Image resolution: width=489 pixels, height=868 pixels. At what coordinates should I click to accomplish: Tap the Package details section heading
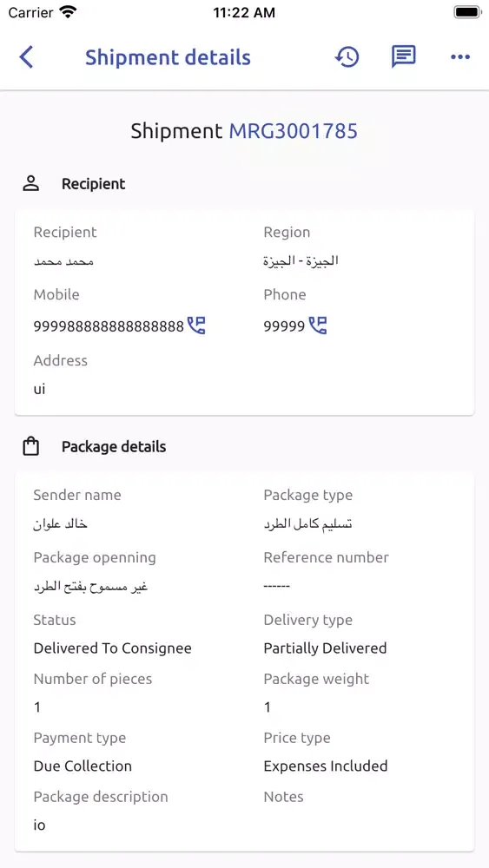point(114,447)
